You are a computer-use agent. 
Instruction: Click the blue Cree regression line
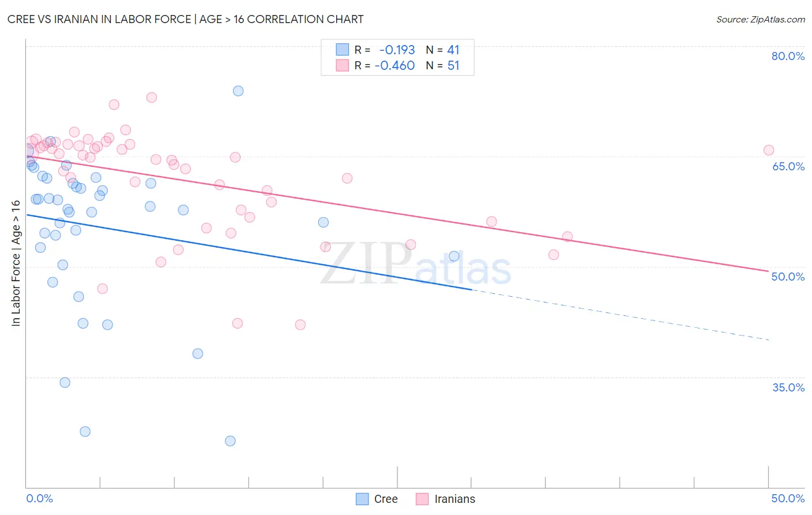[x=249, y=252]
